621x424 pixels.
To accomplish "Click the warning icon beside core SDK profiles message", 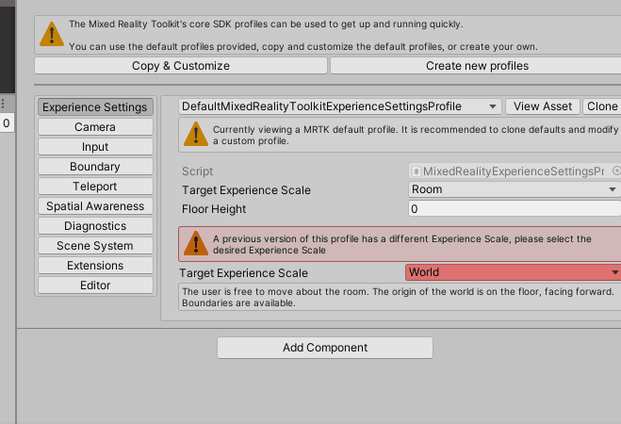I will point(52,34).
